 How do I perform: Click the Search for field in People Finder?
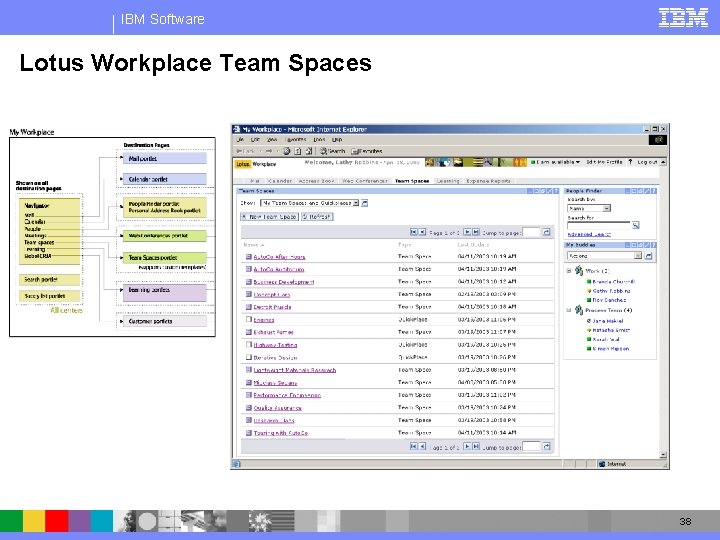(599, 225)
